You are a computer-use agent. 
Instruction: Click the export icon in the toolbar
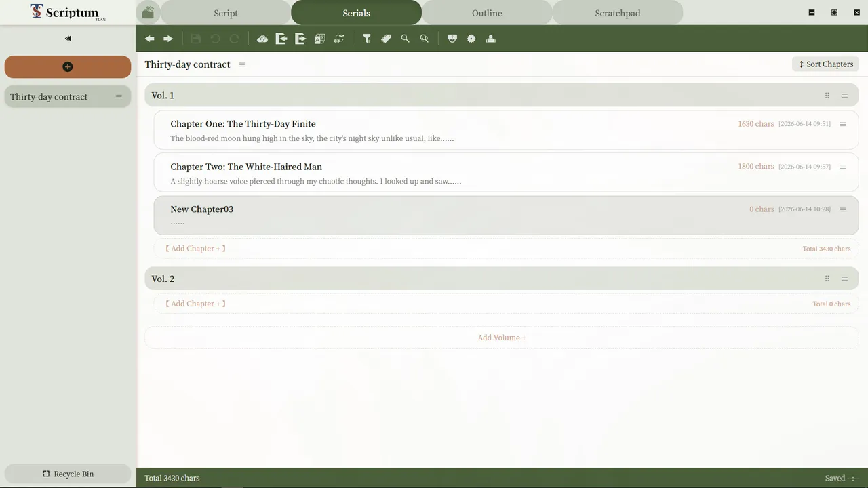pos(300,39)
